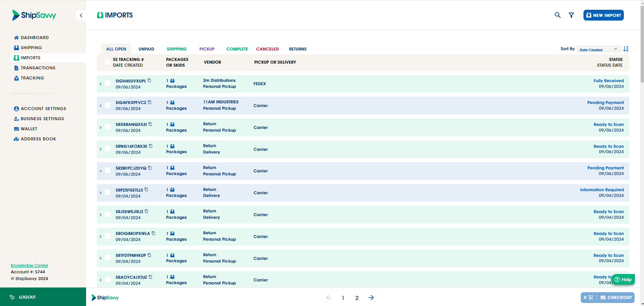This screenshot has height=306, width=644.
Task: Open the filter funnel icon
Action: click(571, 15)
